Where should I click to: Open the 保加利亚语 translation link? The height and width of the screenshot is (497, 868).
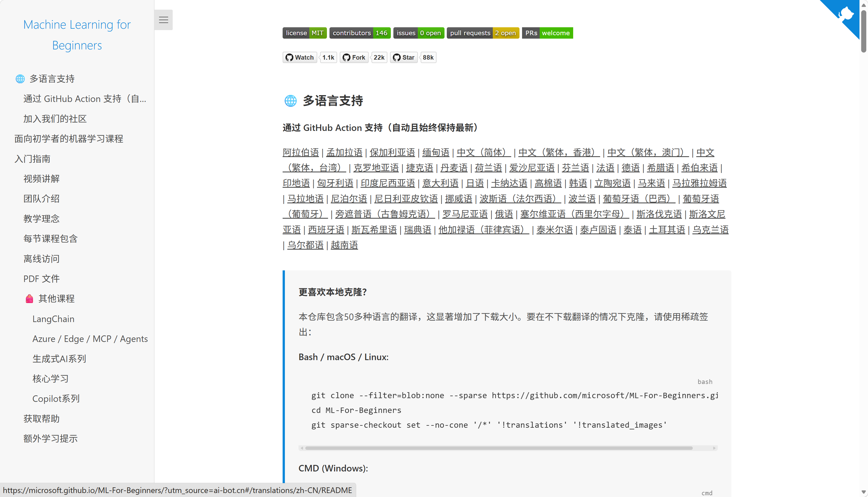click(392, 152)
